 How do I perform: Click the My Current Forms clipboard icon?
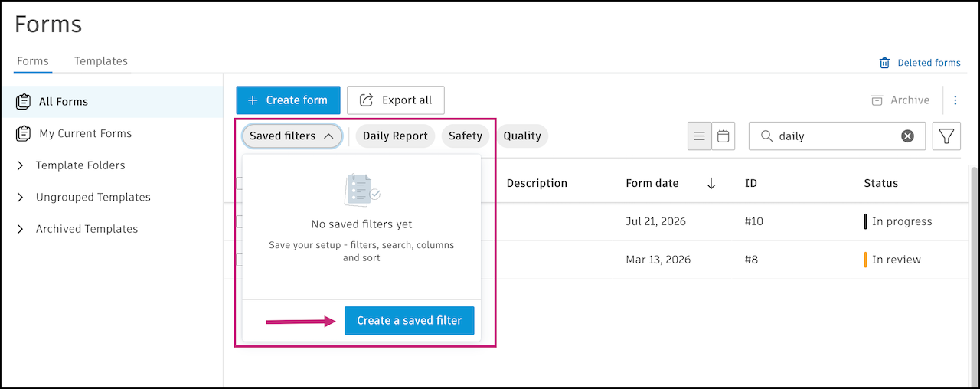pos(23,133)
